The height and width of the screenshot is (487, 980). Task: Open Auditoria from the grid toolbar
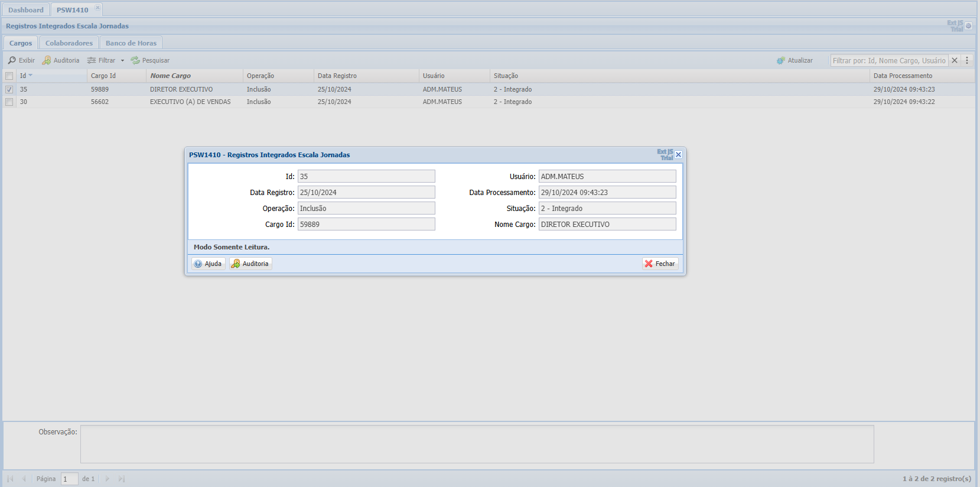[x=61, y=60]
